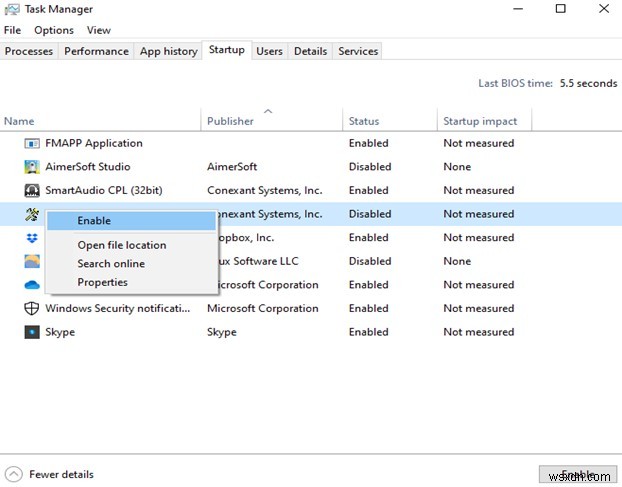Click the Enabled status of FMAPP Application

point(369,143)
